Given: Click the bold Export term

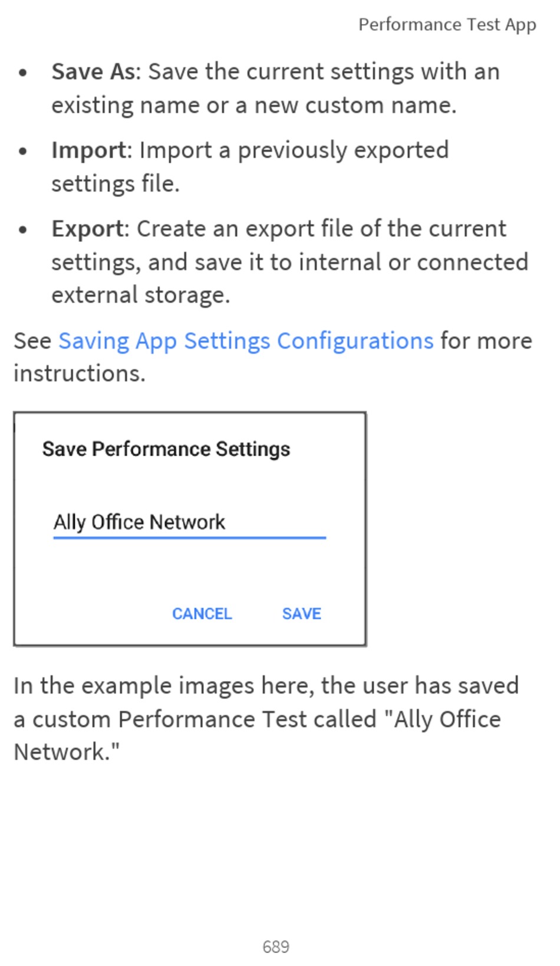Looking at the screenshot, I should [88, 229].
